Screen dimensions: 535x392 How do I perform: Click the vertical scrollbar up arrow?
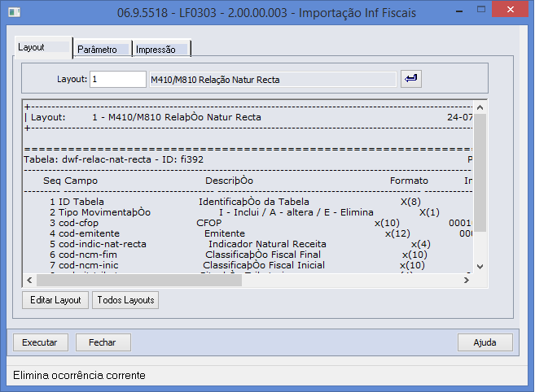coord(480,107)
